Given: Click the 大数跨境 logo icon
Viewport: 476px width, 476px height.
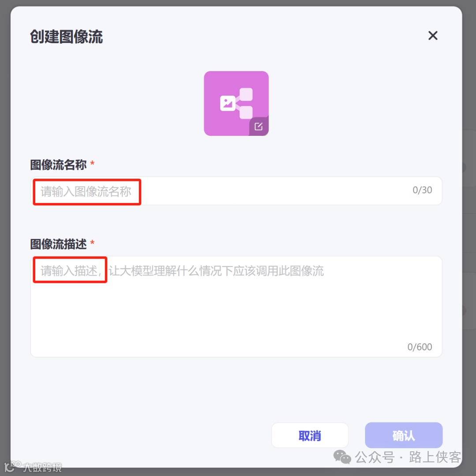Looking at the screenshot, I should 12,467.
